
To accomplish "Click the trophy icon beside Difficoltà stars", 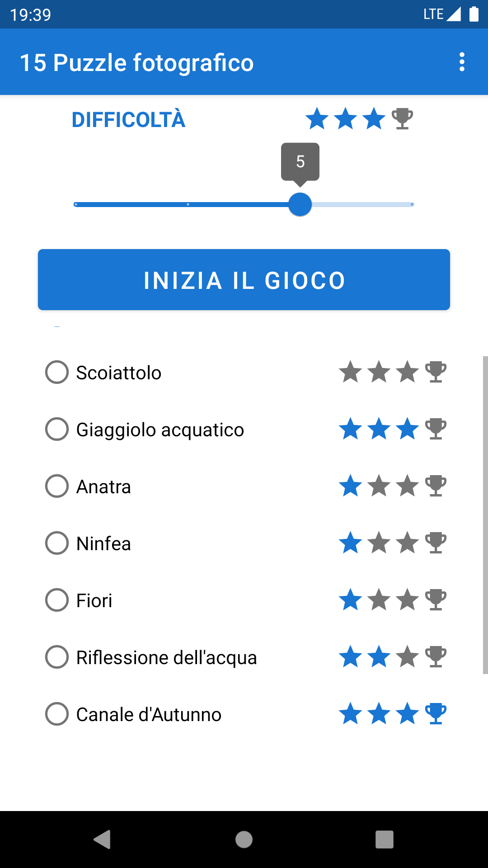I will coord(402,119).
